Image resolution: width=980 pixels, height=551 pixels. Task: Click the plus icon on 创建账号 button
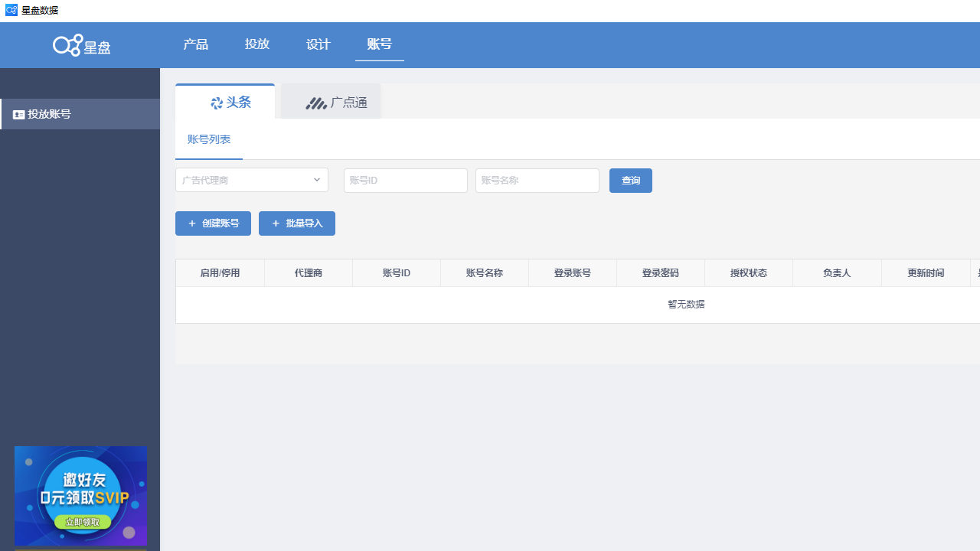click(192, 223)
